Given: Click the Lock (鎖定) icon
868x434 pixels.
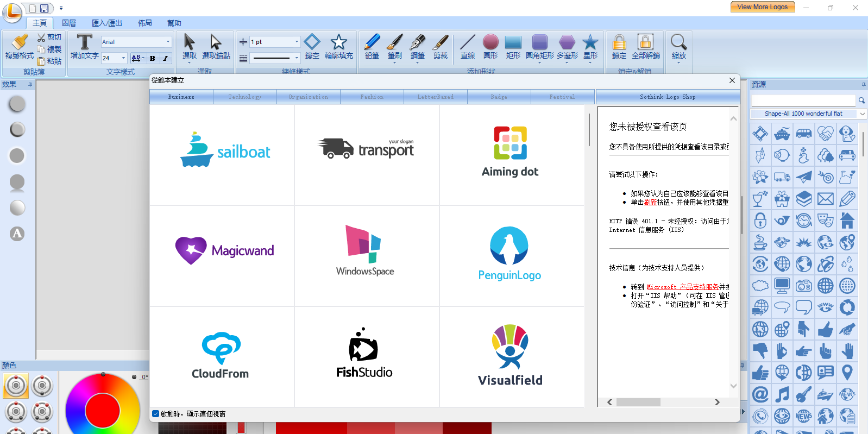Looking at the screenshot, I should [x=619, y=47].
